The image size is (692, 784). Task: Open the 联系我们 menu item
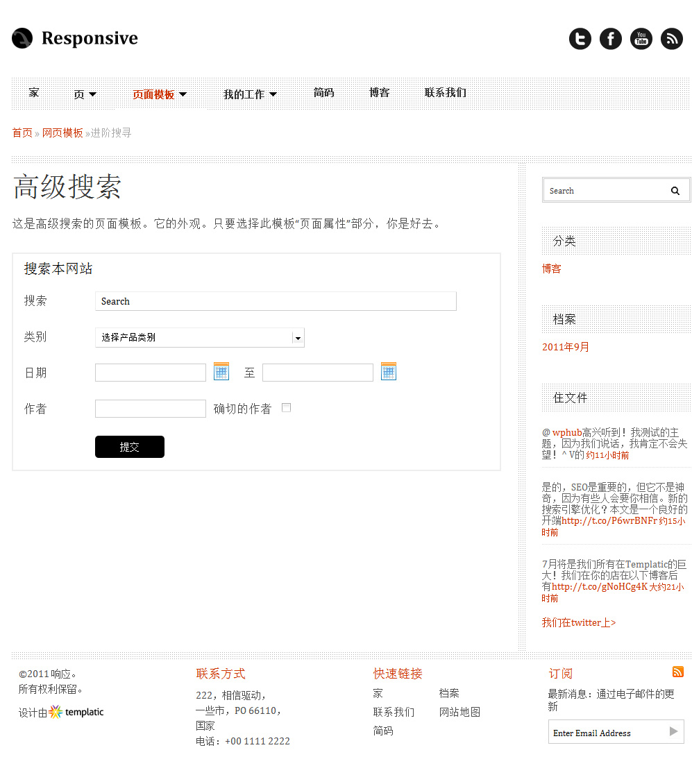pos(446,93)
